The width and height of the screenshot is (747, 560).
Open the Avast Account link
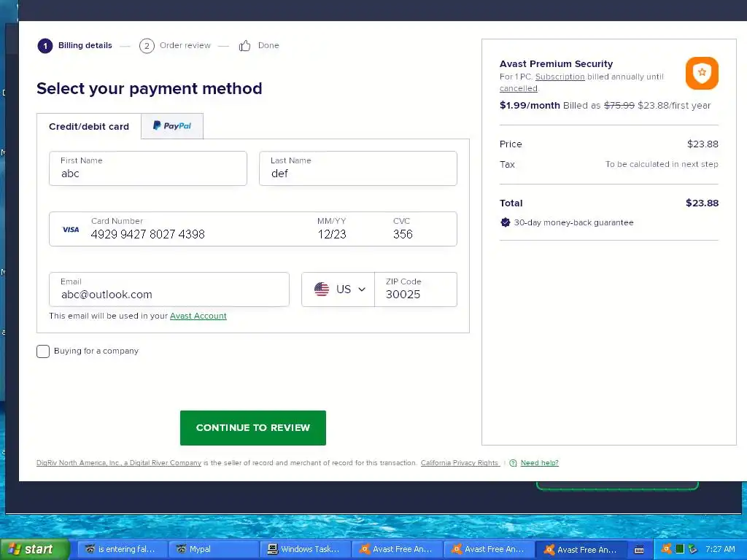(198, 316)
